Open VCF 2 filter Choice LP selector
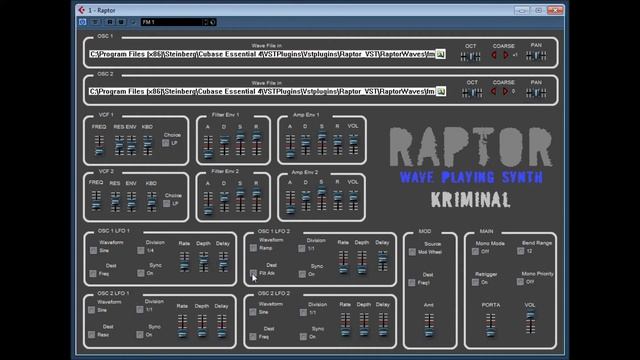 pos(167,203)
